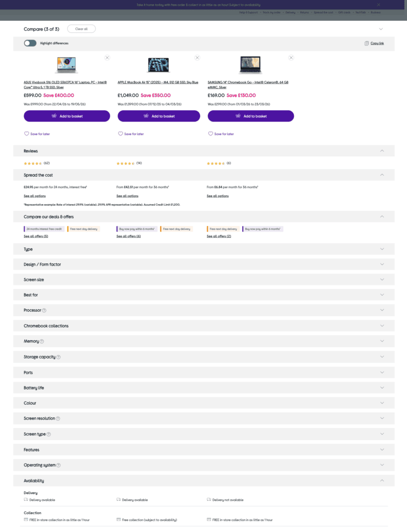Open Track my order link
This screenshot has height=532, width=407.
click(271, 12)
